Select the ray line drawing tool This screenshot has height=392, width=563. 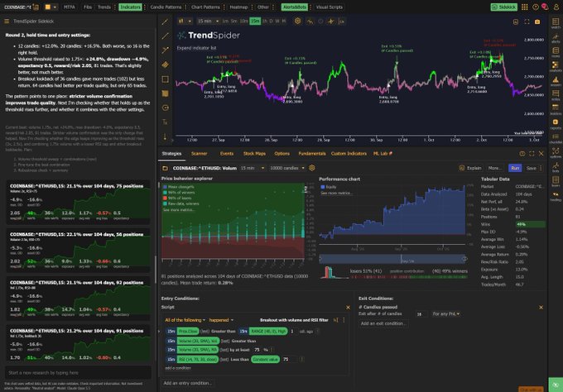[165, 36]
